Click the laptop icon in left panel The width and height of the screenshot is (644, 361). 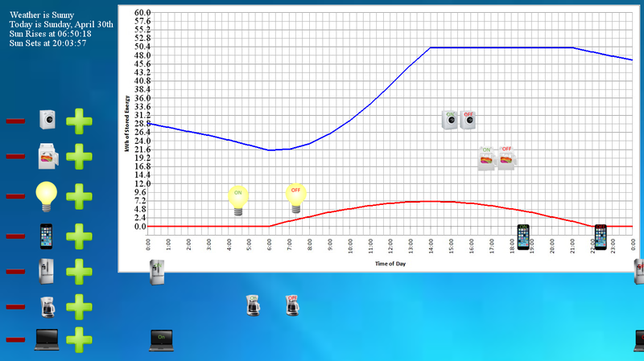47,340
